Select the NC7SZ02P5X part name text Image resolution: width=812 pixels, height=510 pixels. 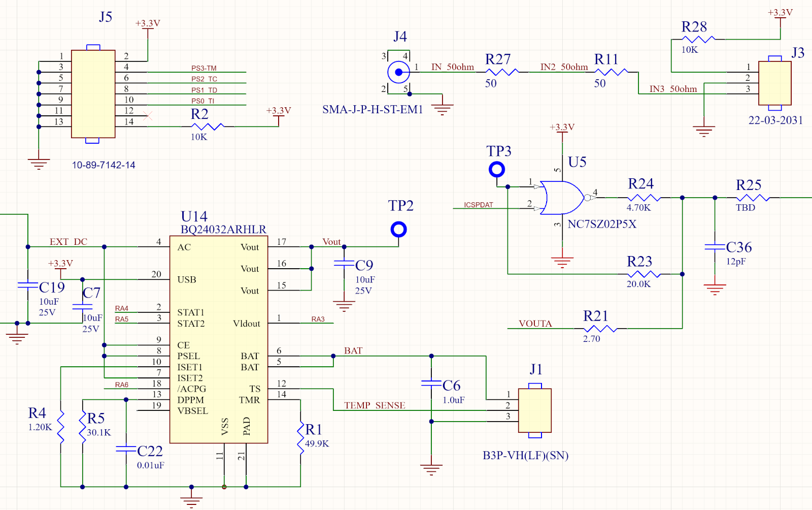602,224
